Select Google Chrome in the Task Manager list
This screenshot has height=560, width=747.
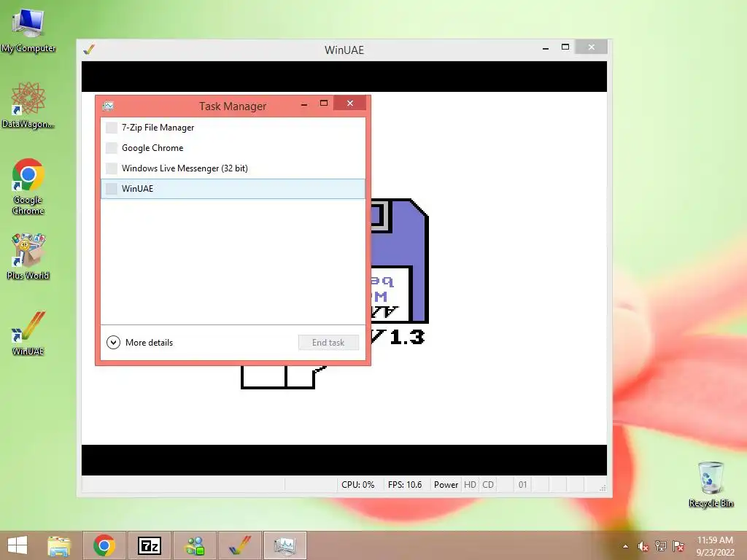coord(233,148)
